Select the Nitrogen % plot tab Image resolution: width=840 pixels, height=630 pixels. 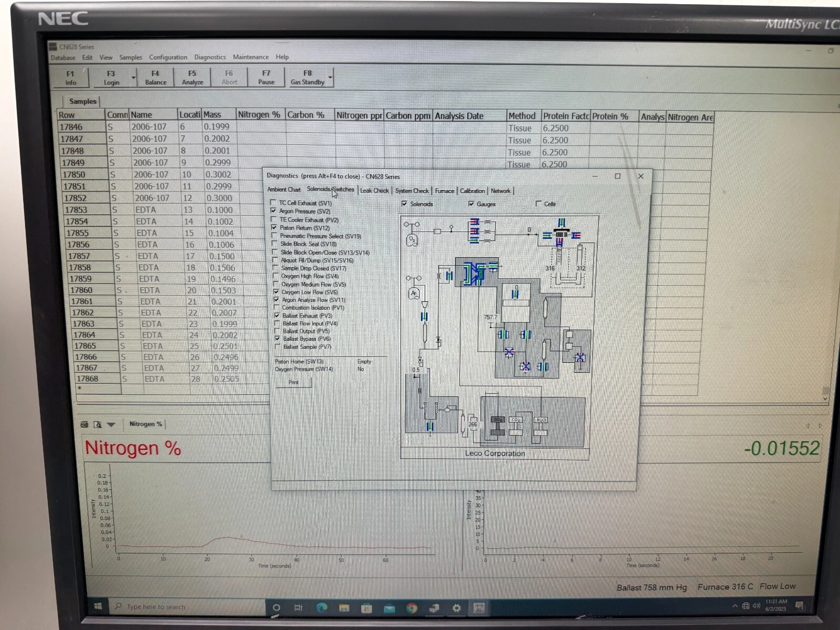pos(145,424)
